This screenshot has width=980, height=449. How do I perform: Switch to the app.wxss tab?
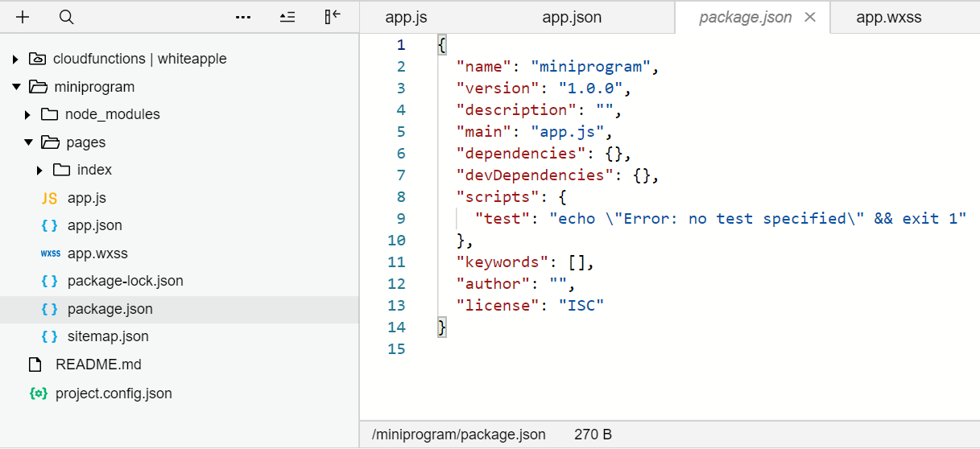pos(888,17)
